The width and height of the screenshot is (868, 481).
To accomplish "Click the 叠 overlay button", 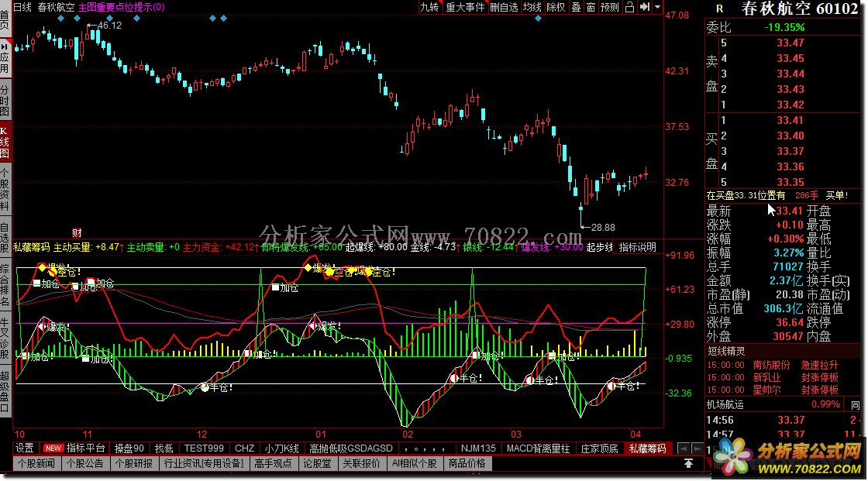I will click(x=577, y=7).
